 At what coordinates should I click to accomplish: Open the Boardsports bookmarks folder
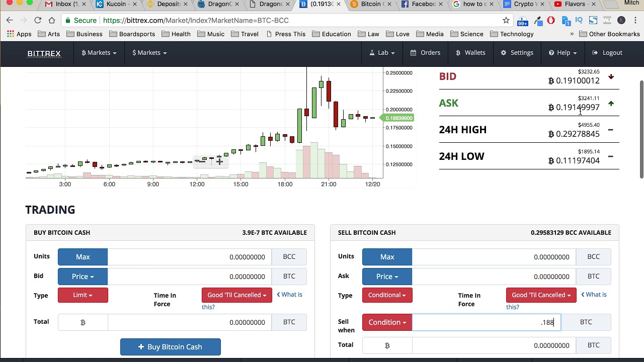(x=132, y=34)
